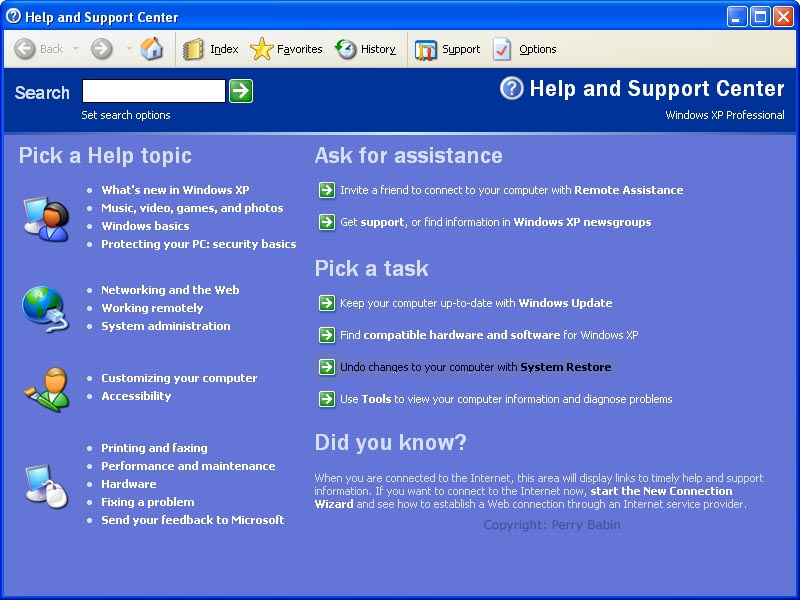Open Fixing a problem topic
This screenshot has width=800, height=600.
coord(147,502)
